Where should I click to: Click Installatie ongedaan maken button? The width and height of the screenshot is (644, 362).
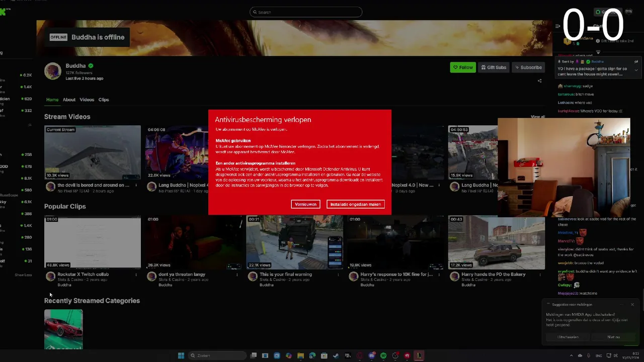[x=355, y=204]
